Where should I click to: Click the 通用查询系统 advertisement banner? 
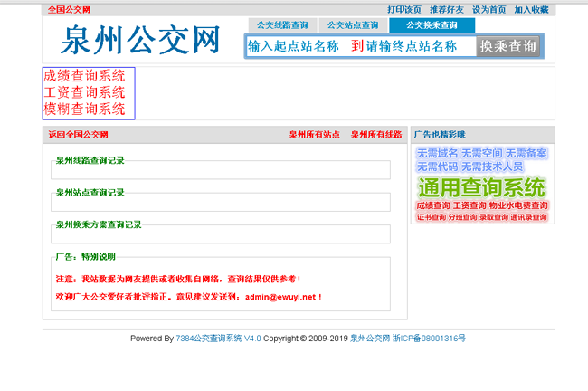coord(482,185)
